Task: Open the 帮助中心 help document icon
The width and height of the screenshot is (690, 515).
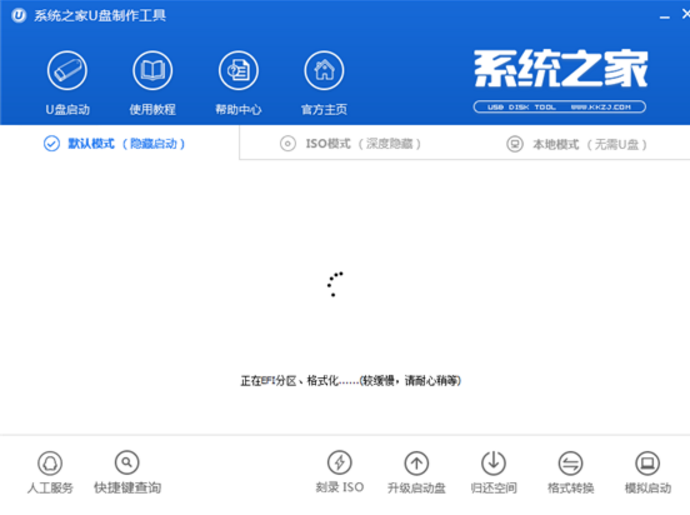Action: [238, 70]
